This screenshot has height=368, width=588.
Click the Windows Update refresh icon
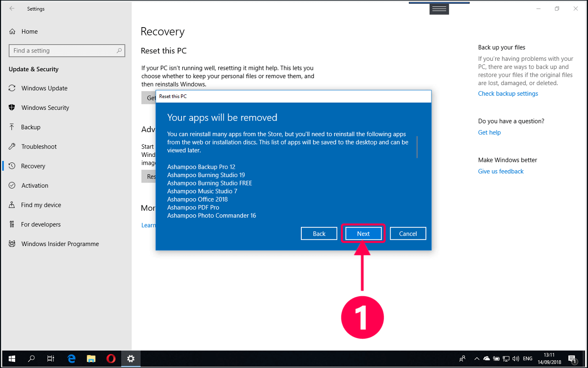[12, 88]
